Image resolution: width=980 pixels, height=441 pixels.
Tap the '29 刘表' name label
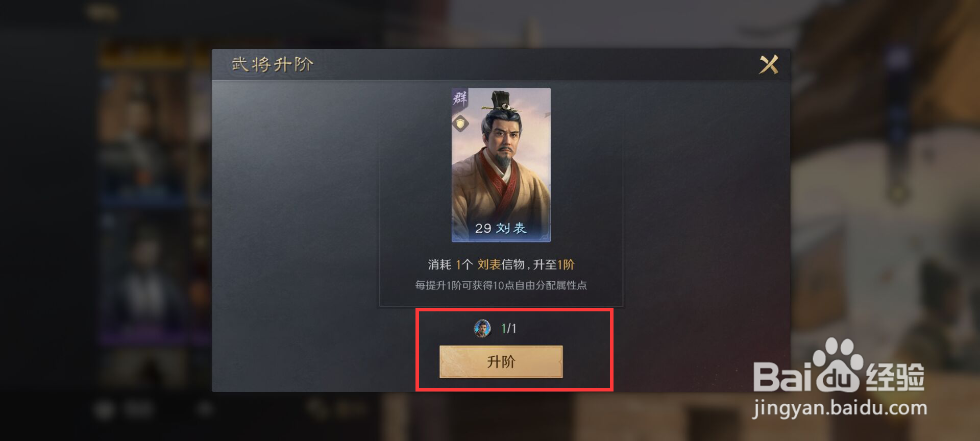(x=501, y=228)
